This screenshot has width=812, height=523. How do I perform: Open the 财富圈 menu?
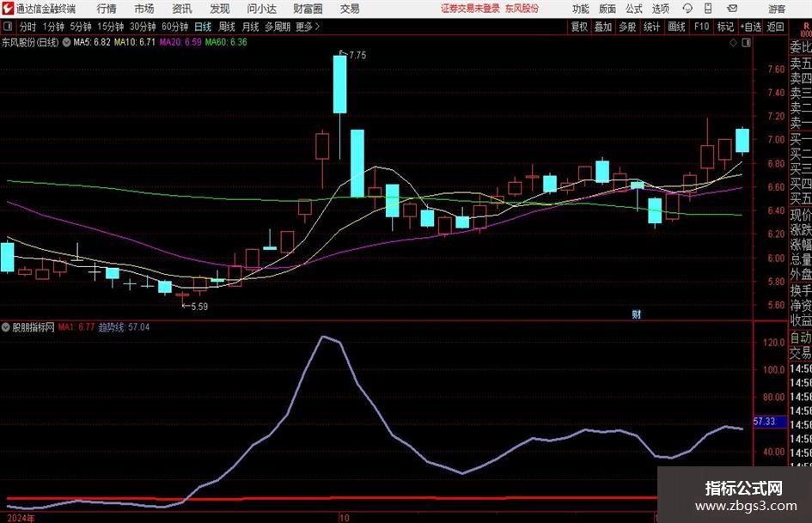[x=308, y=9]
